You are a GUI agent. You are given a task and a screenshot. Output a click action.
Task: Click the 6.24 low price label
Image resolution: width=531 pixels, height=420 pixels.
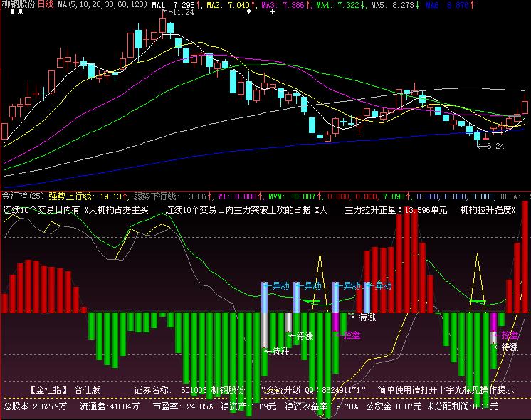coord(495,146)
